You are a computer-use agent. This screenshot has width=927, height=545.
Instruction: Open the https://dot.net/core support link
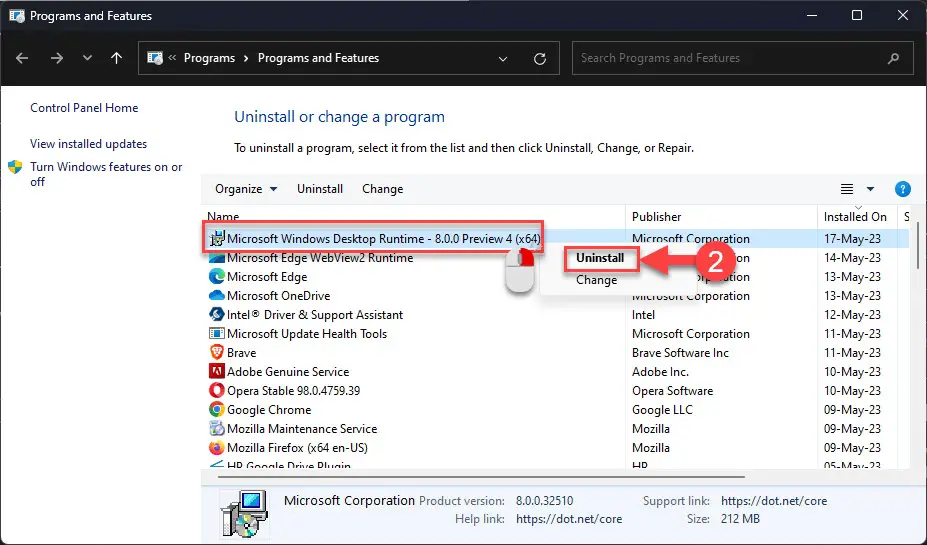coord(774,501)
